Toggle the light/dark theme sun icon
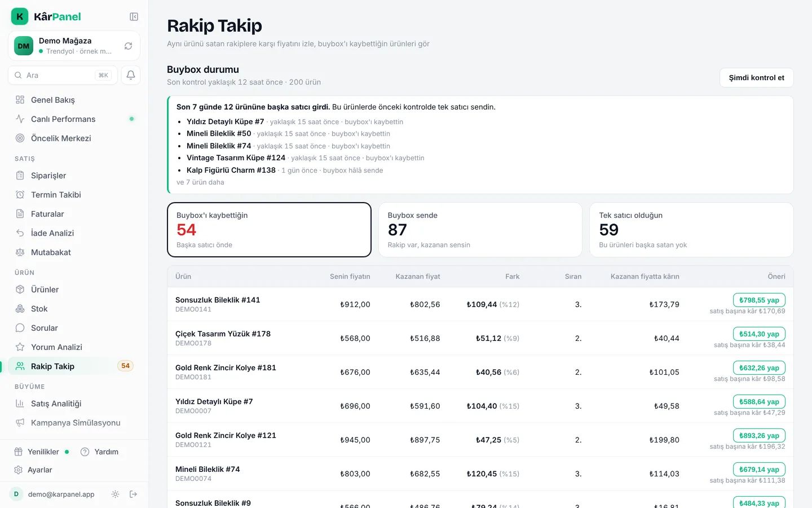Screen dimensions: 812x508 [x=115, y=494]
